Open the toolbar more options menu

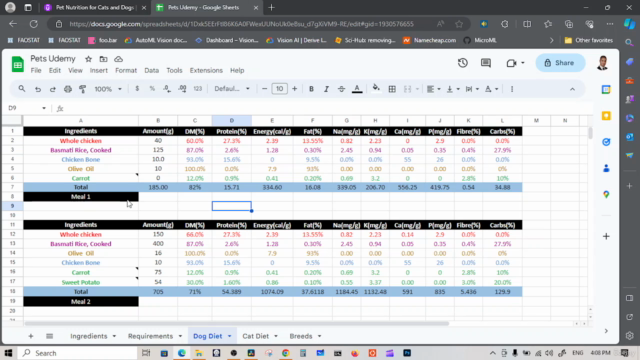click(x=512, y=89)
